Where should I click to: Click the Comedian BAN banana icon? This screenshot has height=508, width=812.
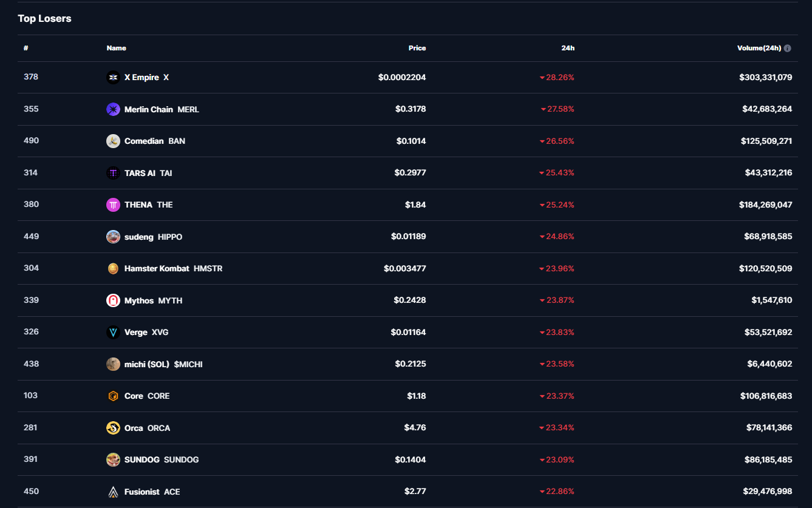tap(113, 141)
